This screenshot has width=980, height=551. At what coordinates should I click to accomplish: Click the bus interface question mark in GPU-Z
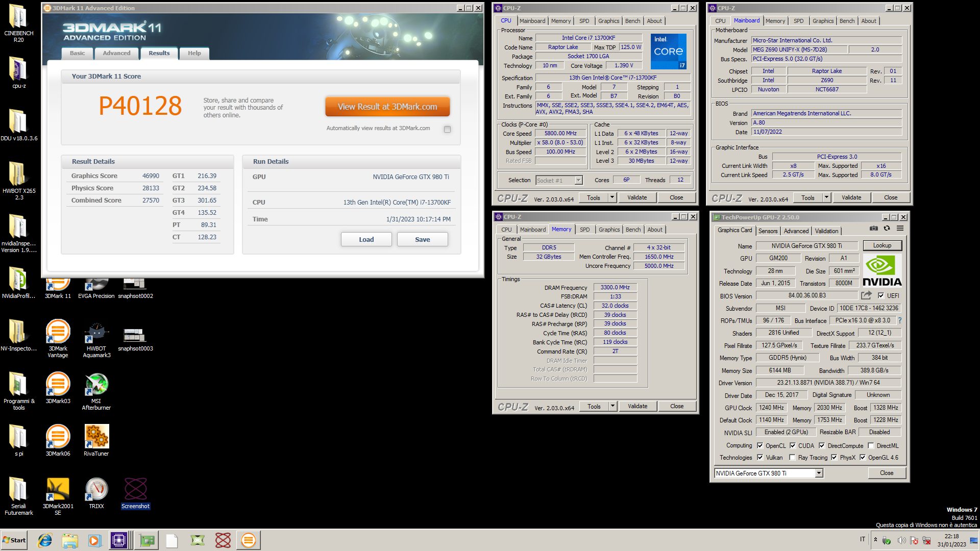tap(900, 320)
